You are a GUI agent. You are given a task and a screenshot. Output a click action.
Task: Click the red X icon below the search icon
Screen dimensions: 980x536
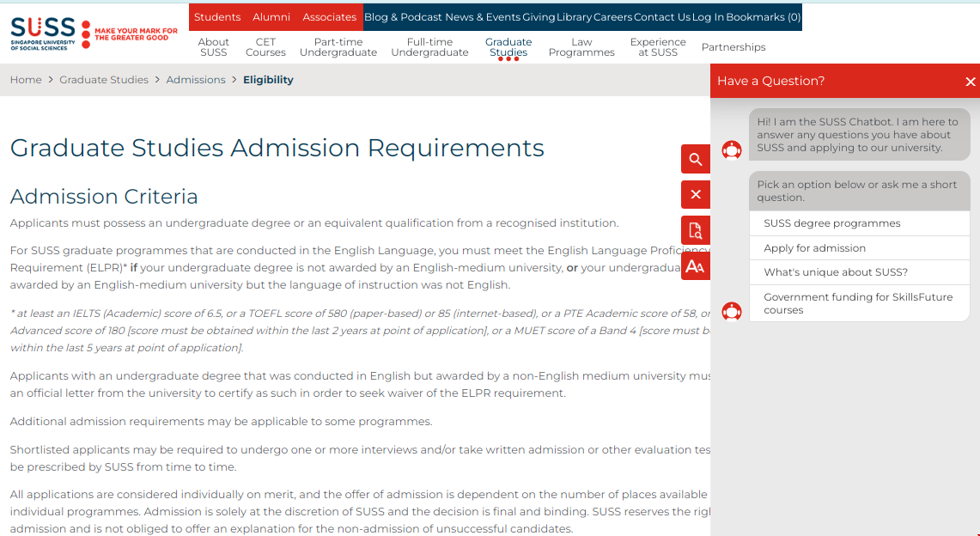click(x=695, y=194)
